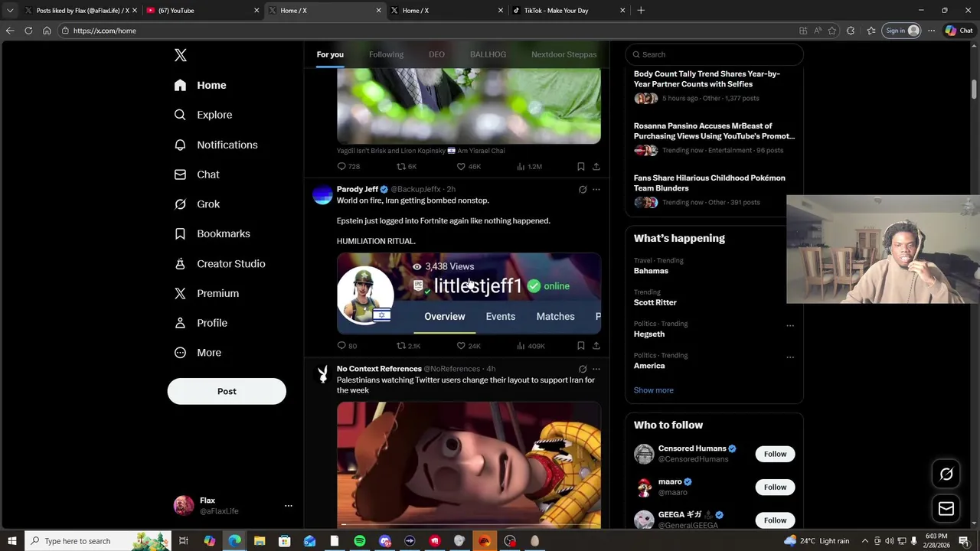Open Bookmarks in the sidebar
This screenshot has height=551, width=980.
coord(212,233)
